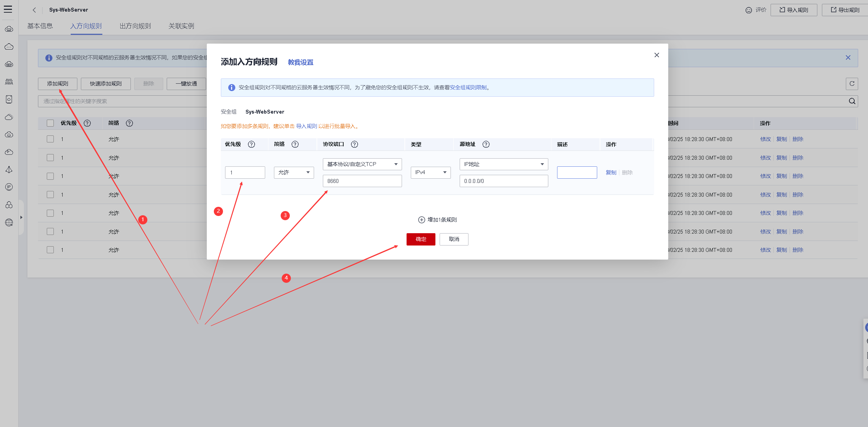868x427 pixels.
Task: Expand the 基本协议/自定义TCP protocol dropdown
Action: 362,164
